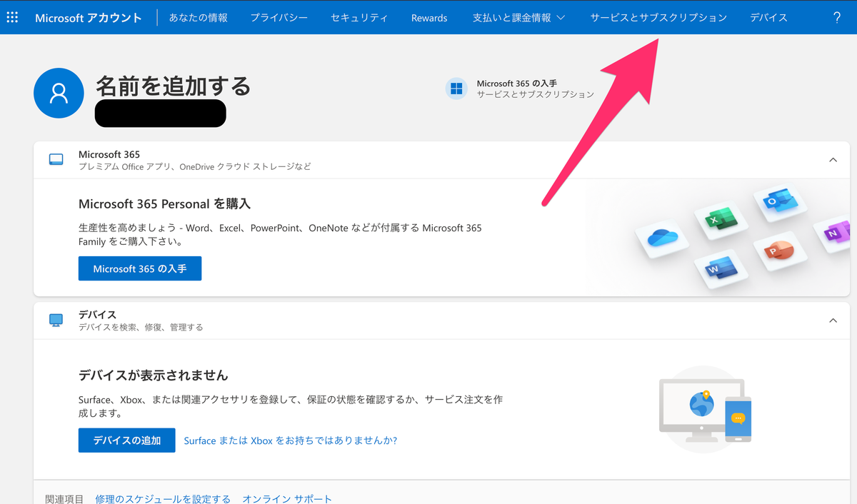Open Surface または Xbox をお持ちではありませんか? link
The width and height of the screenshot is (857, 504).
tap(291, 440)
